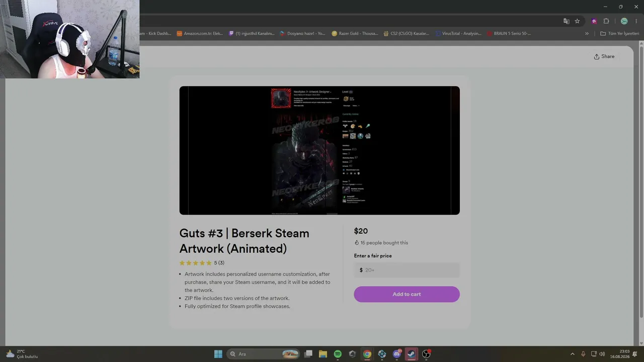Screen dimensions: 644x362
Task: Open the volume tray icon
Action: [602, 354]
